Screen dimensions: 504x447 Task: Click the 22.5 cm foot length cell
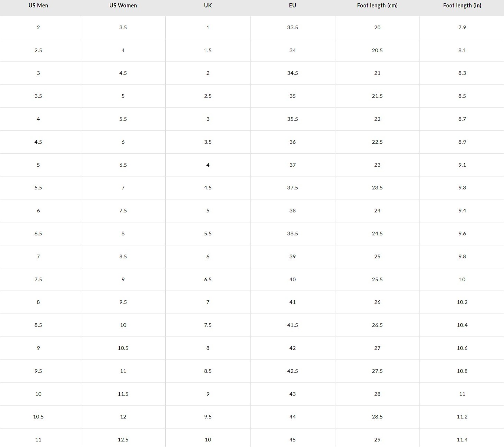377,142
